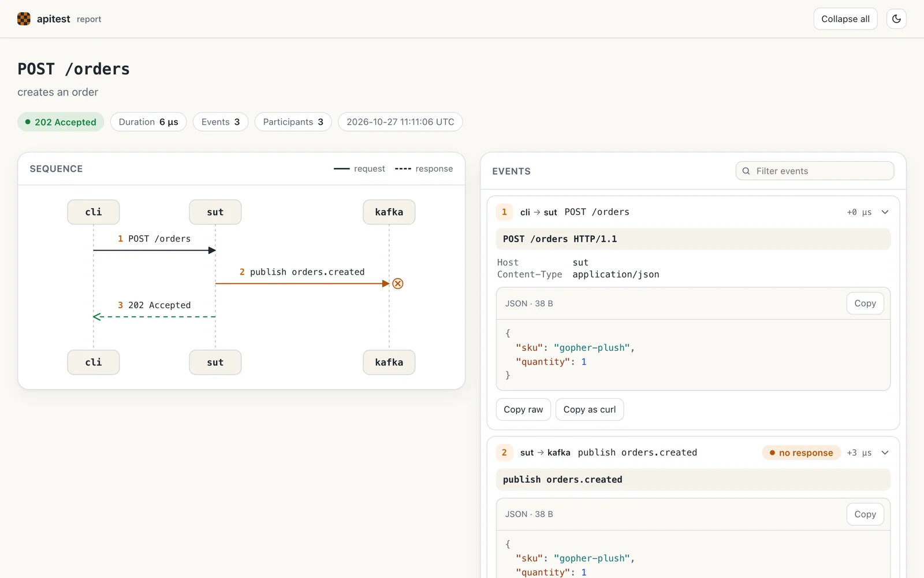924x578 pixels.
Task: Collapse event 2 using its chevron
Action: (x=885, y=453)
